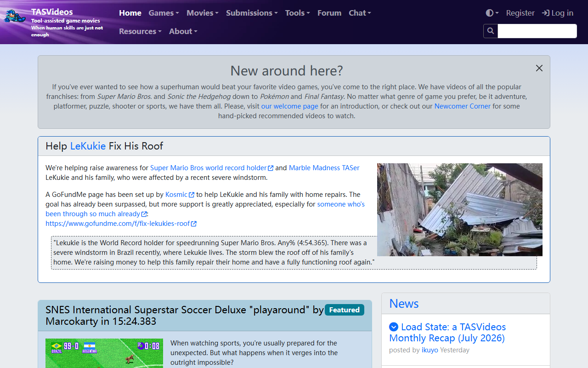Open the Marble Madness TASer link
This screenshot has height=368, width=588.
pos(324,168)
